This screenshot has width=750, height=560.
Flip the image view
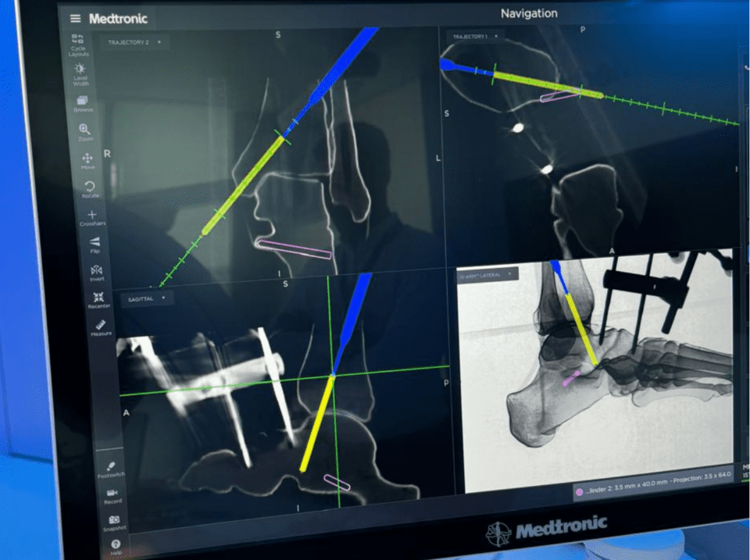tap(95, 242)
